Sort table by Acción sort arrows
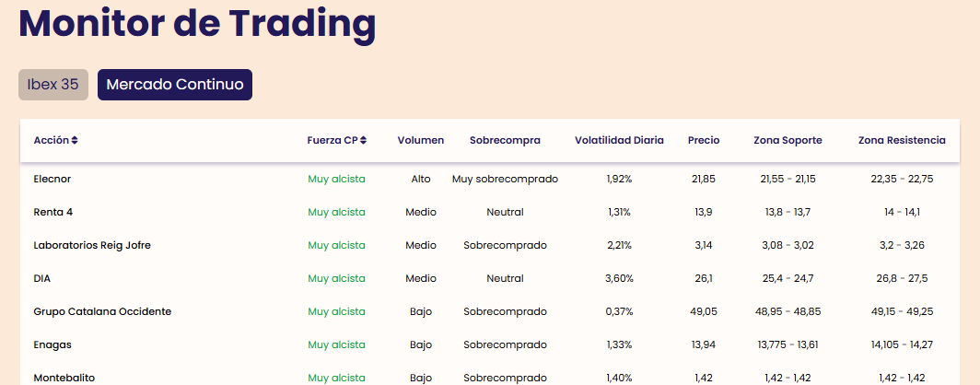The image size is (980, 385). coord(75,141)
